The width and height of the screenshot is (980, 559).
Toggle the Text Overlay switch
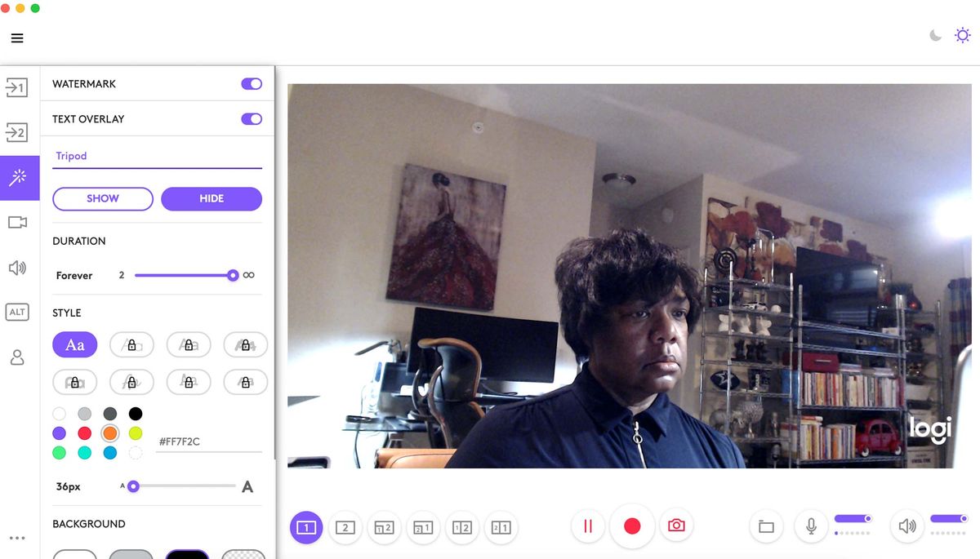(252, 119)
